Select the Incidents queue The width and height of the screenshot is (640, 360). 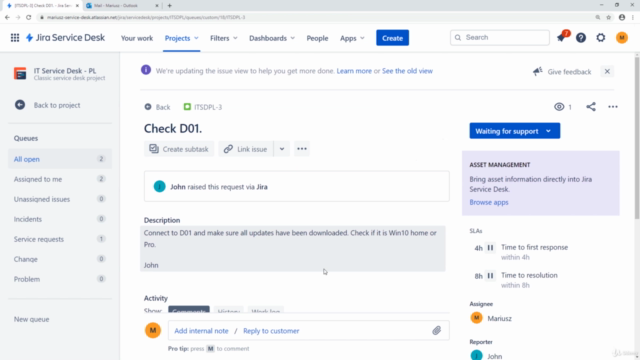[60, 219]
